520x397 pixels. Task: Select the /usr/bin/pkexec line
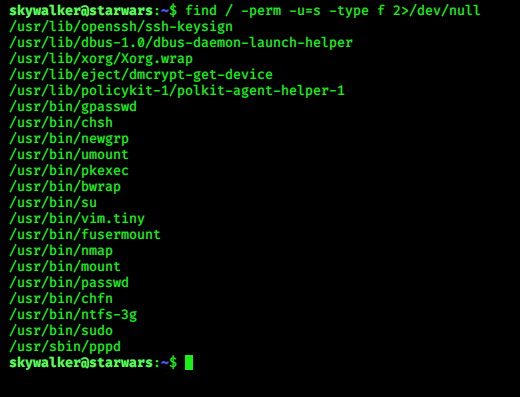click(x=69, y=171)
